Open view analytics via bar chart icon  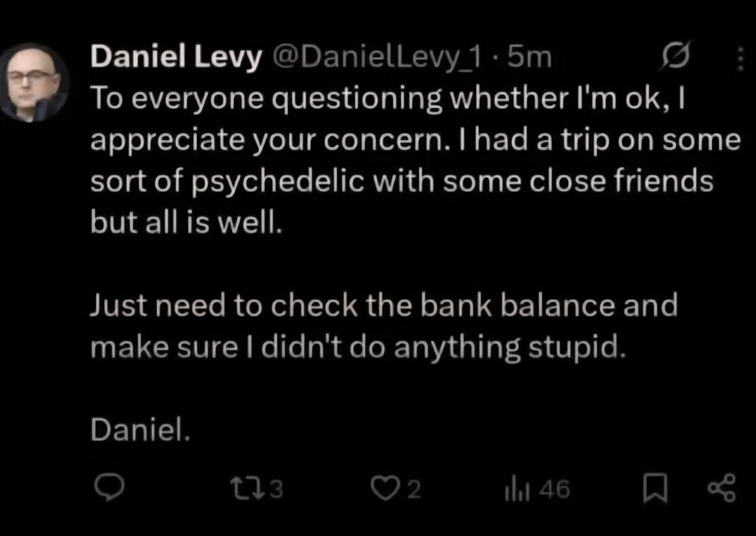(x=518, y=488)
